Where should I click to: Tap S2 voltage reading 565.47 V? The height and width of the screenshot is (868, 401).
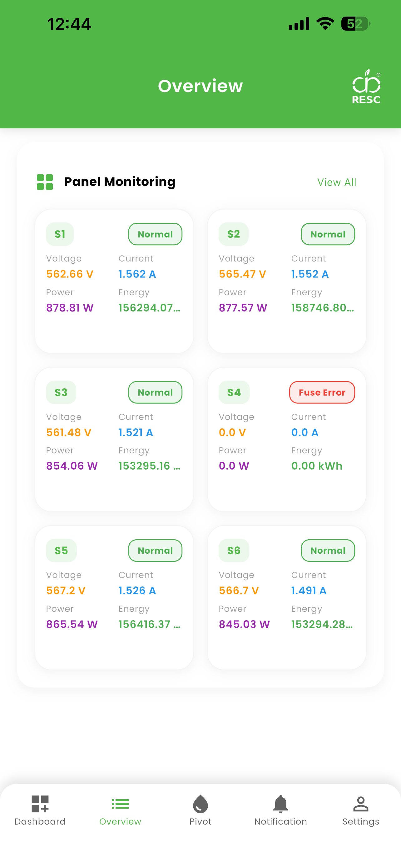[x=242, y=274]
